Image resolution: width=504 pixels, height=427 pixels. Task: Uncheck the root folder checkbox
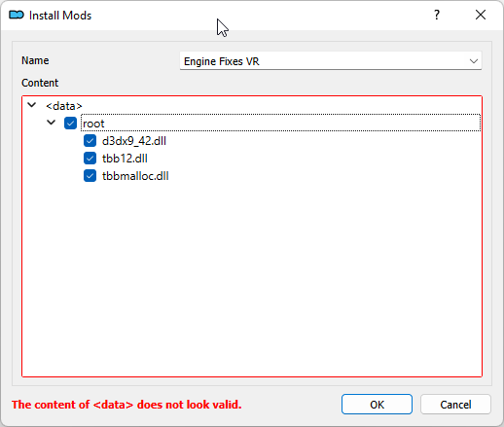(70, 124)
